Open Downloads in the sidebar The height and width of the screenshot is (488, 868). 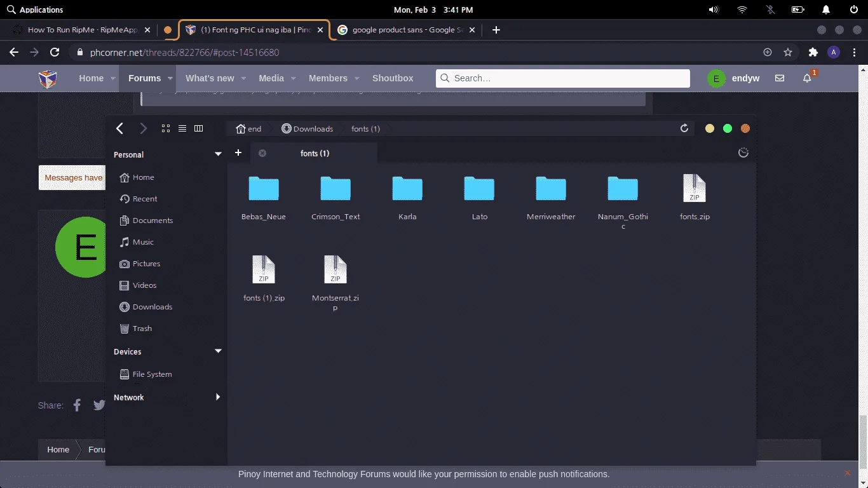coord(146,307)
